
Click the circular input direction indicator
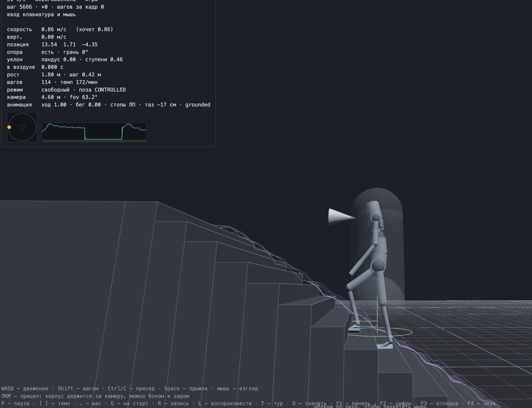pyautogui.click(x=22, y=127)
